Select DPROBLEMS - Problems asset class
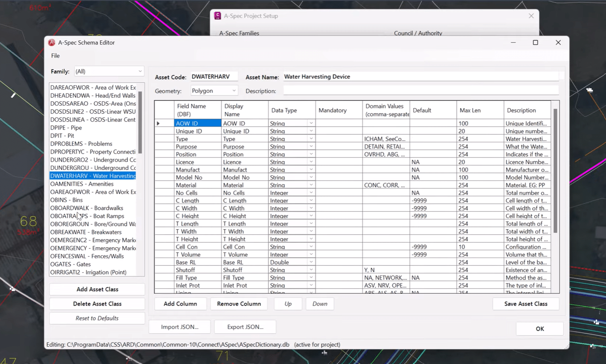The image size is (606, 364). pyautogui.click(x=93, y=143)
